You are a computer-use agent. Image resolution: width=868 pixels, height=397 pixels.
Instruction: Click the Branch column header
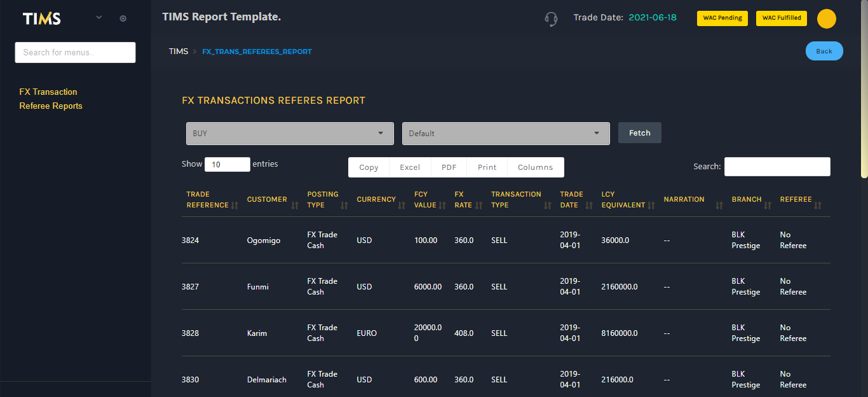(x=747, y=199)
